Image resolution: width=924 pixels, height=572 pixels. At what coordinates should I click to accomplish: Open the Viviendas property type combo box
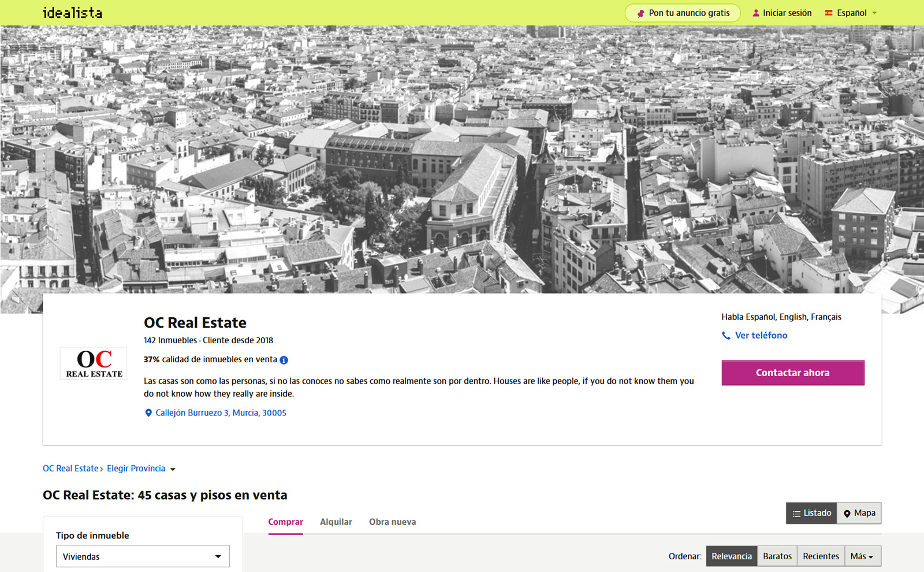coord(143,556)
